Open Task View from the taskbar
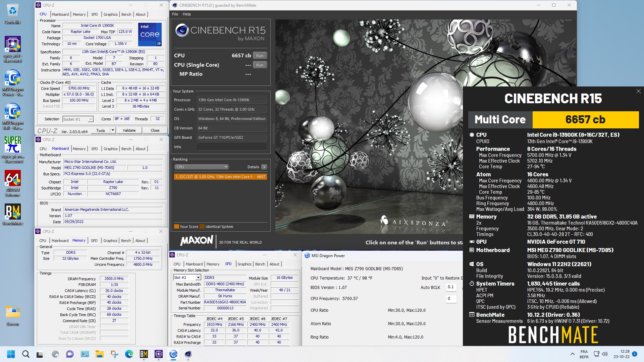644x362 pixels. coord(40,354)
